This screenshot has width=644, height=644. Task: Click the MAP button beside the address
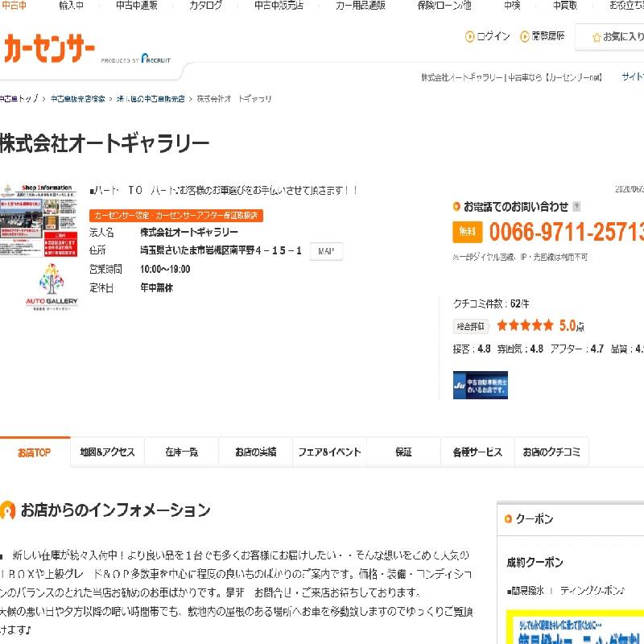[326, 251]
